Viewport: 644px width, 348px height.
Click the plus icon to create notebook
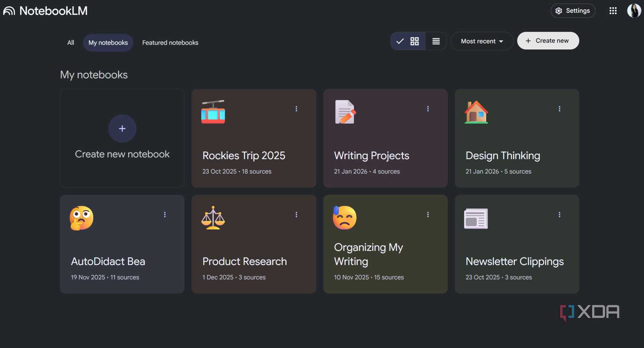tap(122, 128)
